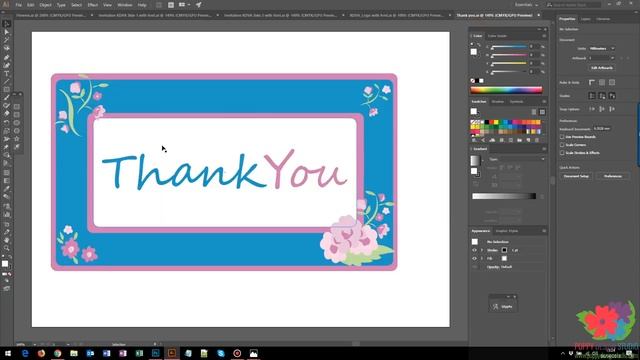This screenshot has width=640, height=360.
Task: Select the Zoom magnifier tool
Action: pyautogui.click(x=7, y=248)
